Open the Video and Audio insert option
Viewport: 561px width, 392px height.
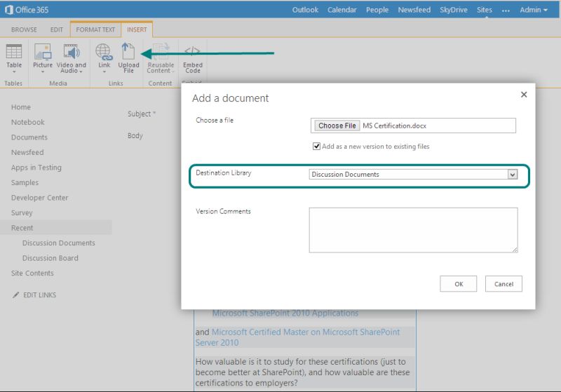(x=72, y=51)
